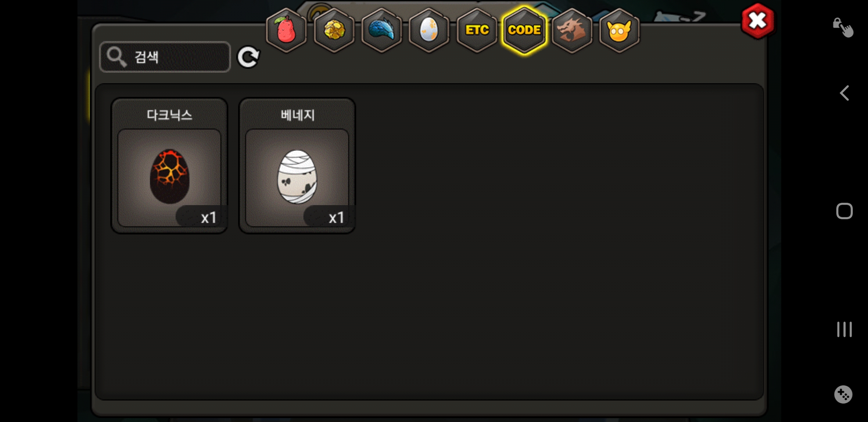868x422 pixels.
Task: Refresh the list with circular arrow
Action: click(248, 57)
